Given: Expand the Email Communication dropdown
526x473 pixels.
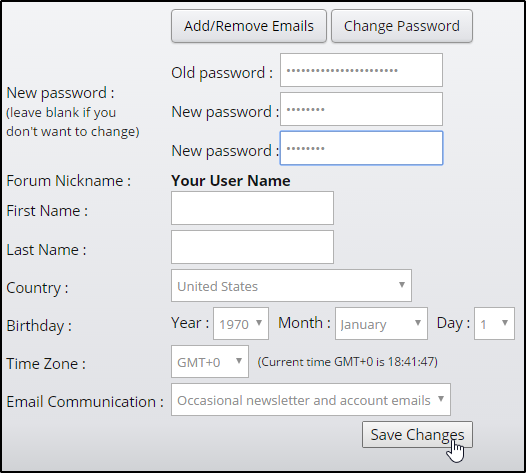Looking at the screenshot, I should coord(311,400).
